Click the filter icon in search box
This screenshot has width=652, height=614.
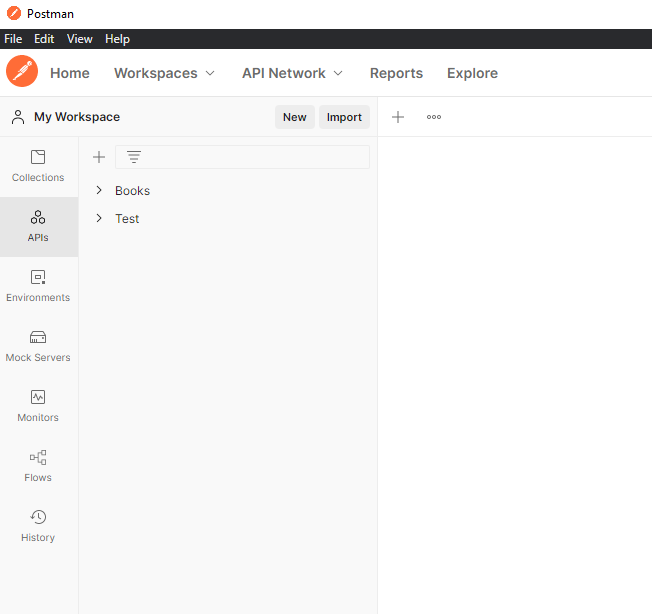pos(134,157)
